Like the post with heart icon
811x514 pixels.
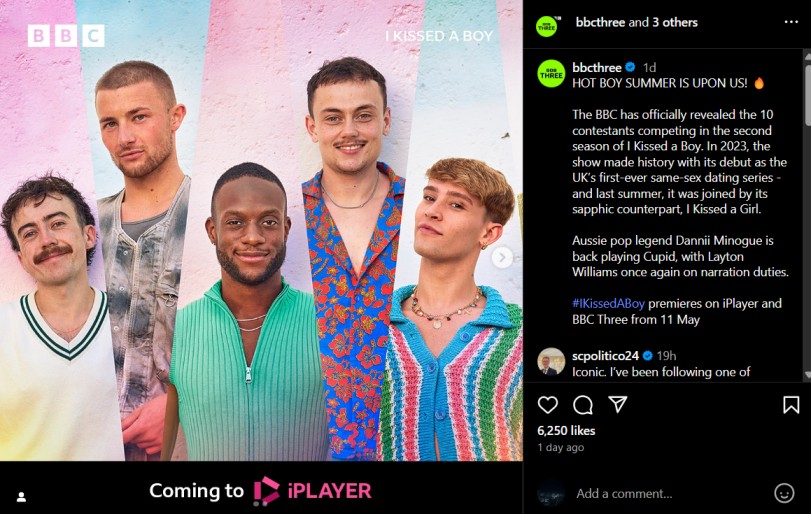pyautogui.click(x=548, y=405)
